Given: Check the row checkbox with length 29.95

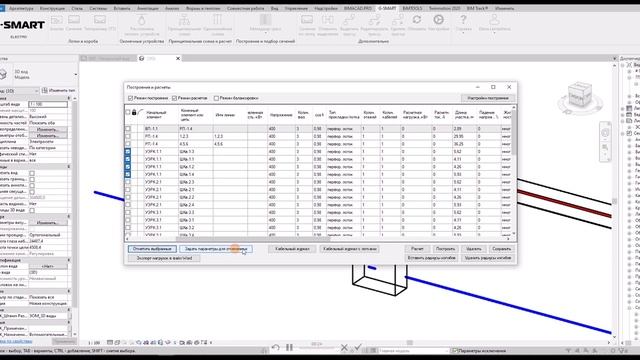Looking at the screenshot, I should point(128,136).
